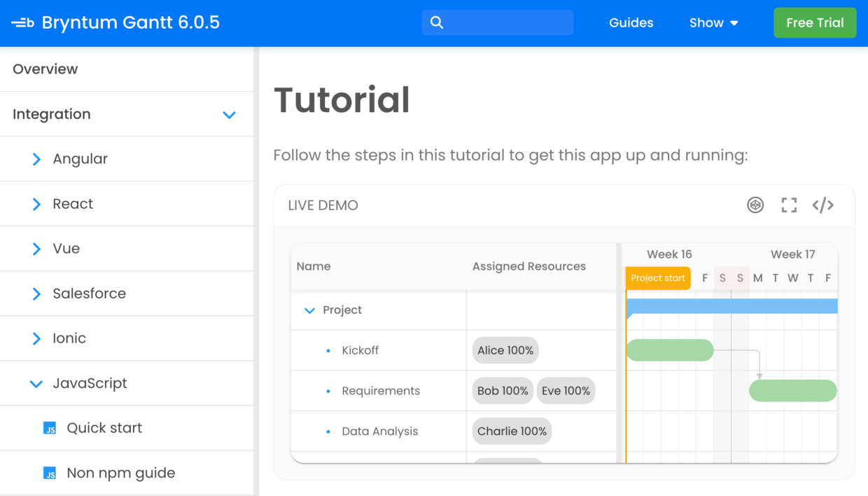Collapse the JavaScript section
This screenshot has height=496, width=868.
(x=36, y=383)
